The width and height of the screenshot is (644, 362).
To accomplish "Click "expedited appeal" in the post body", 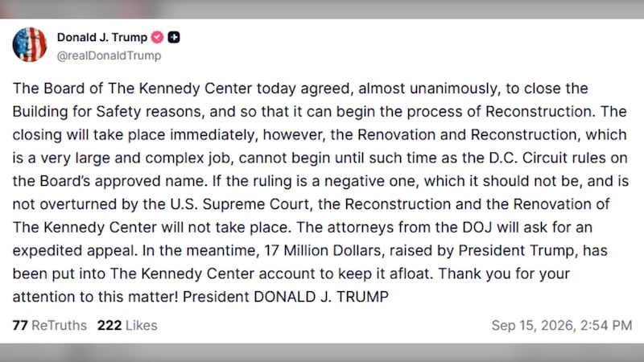I will pos(75,250).
